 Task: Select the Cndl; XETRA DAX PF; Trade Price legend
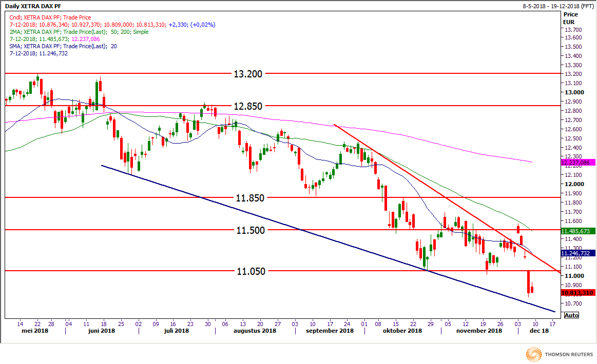click(x=50, y=17)
